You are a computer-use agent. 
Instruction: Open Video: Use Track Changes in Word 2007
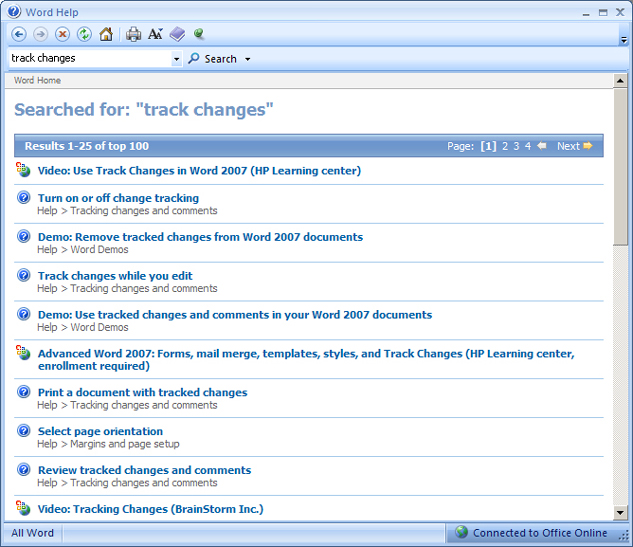click(x=199, y=171)
